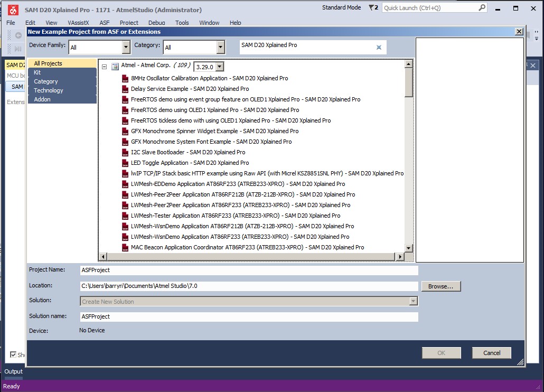
Task: Open the Project menu
Action: click(x=129, y=23)
